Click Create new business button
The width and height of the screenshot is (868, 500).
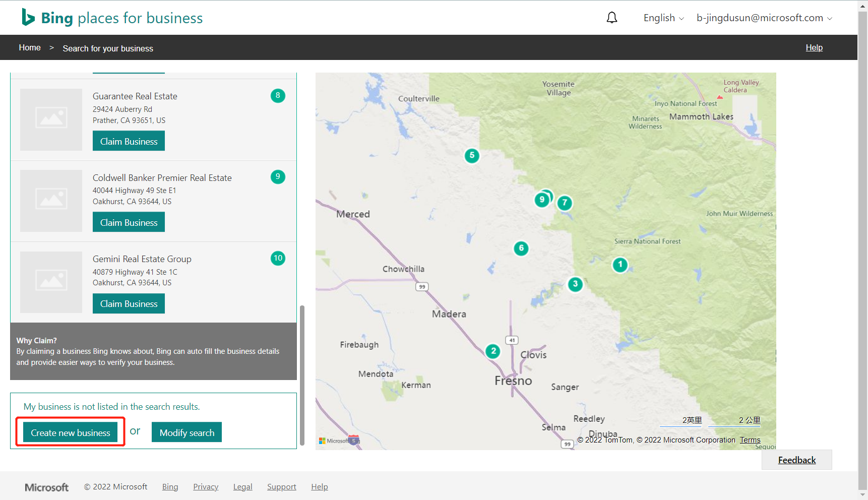click(71, 432)
